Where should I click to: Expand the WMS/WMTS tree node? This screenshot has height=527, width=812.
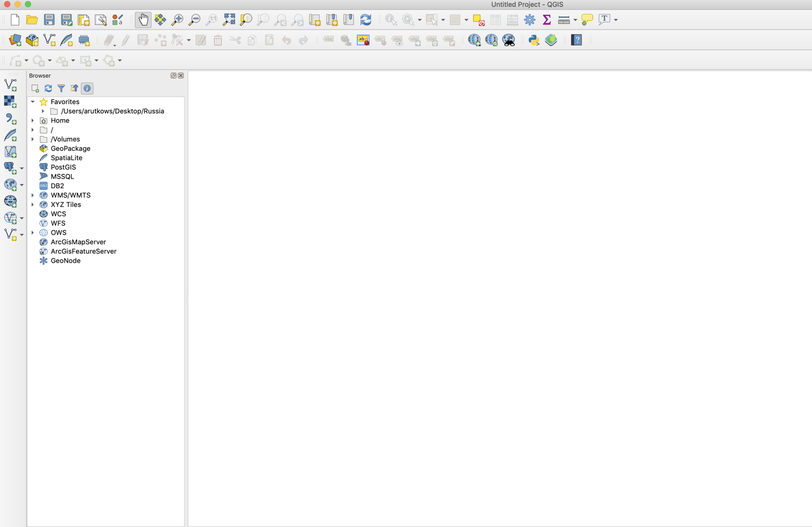33,195
